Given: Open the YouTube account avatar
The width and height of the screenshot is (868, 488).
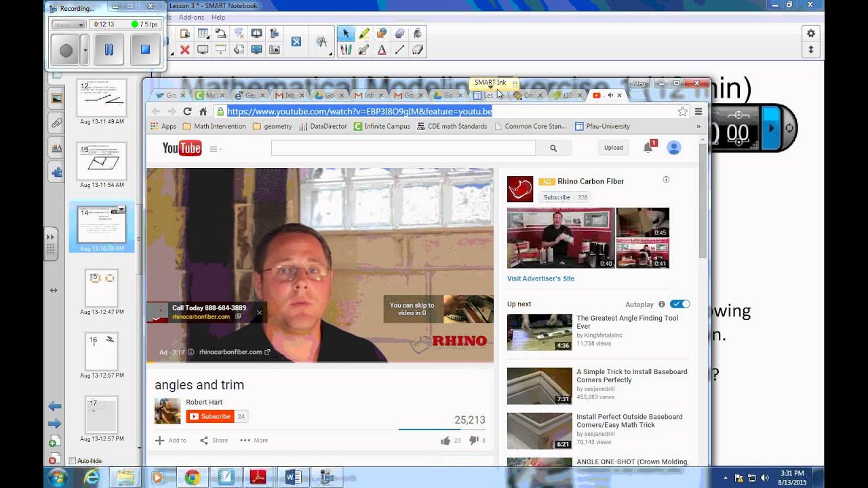Looking at the screenshot, I should click(x=673, y=148).
